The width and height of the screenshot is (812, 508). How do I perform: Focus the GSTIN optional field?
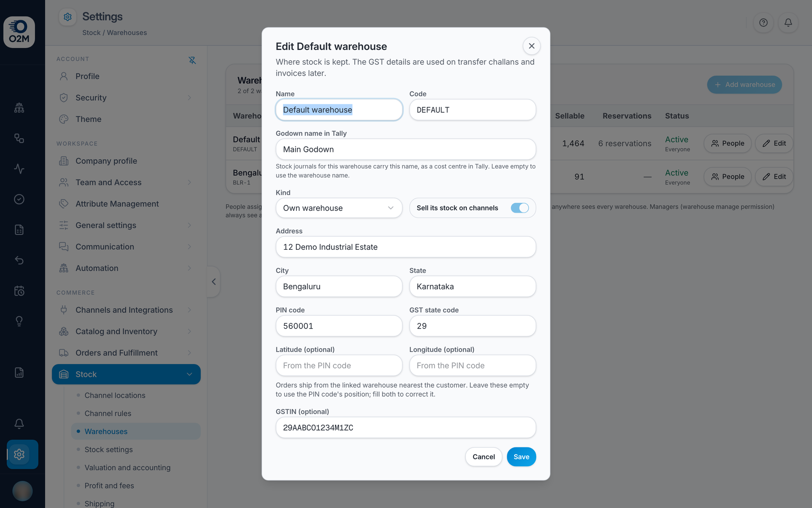tap(406, 428)
